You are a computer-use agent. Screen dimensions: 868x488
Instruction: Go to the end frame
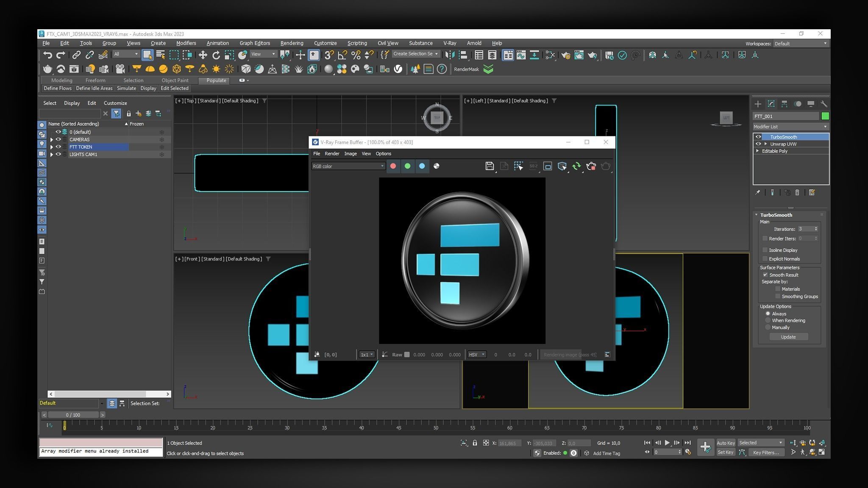687,443
